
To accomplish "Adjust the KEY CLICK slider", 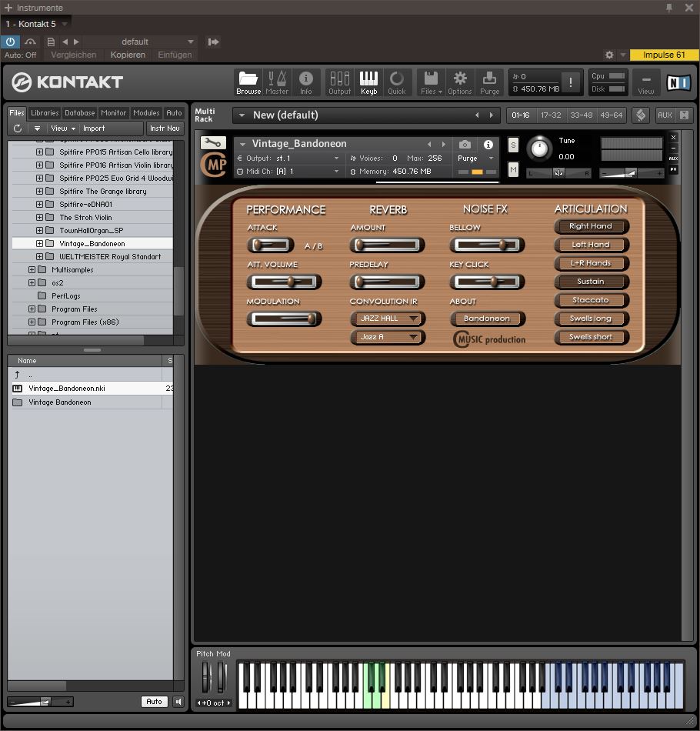I will pyautogui.click(x=487, y=282).
